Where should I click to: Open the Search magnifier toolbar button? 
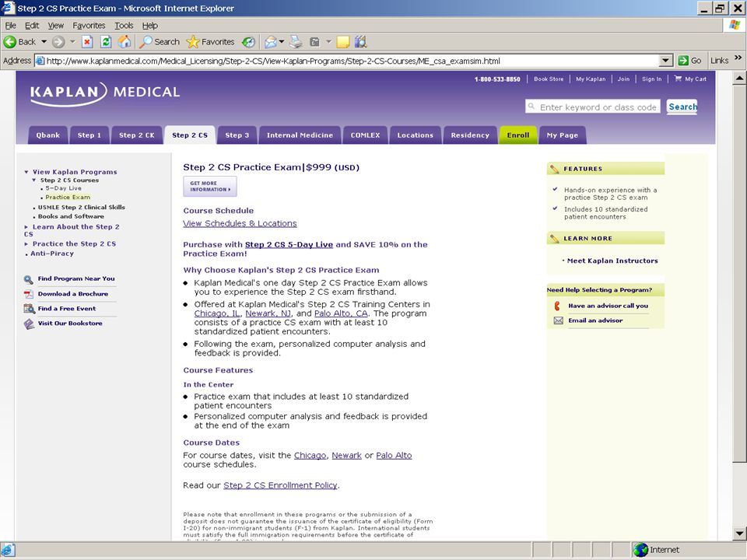point(160,42)
